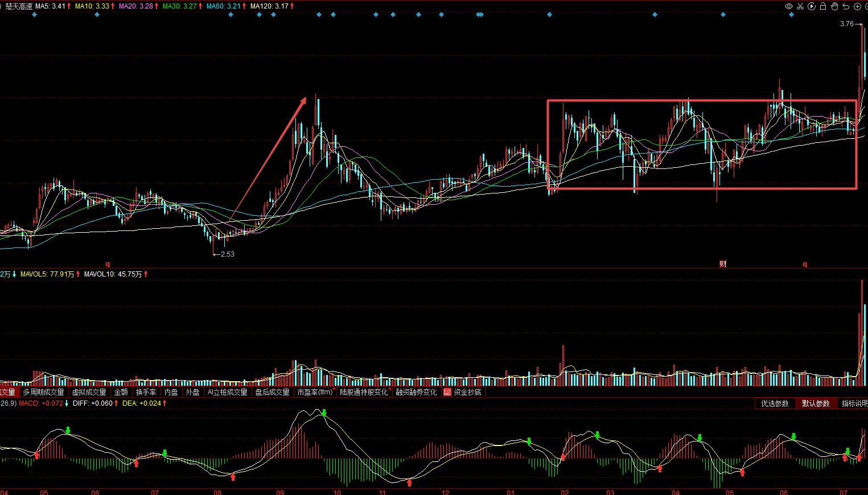
Task: Toggle the unlock padlock icon
Action: 823,6
